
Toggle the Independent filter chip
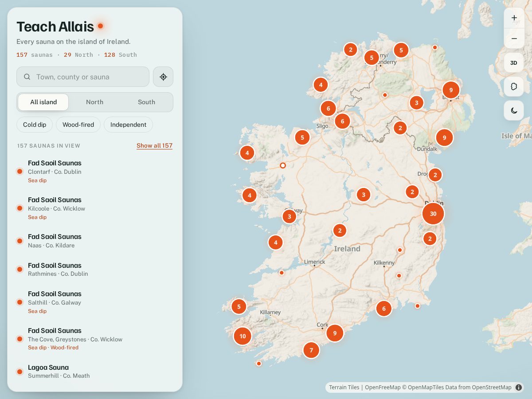point(128,125)
